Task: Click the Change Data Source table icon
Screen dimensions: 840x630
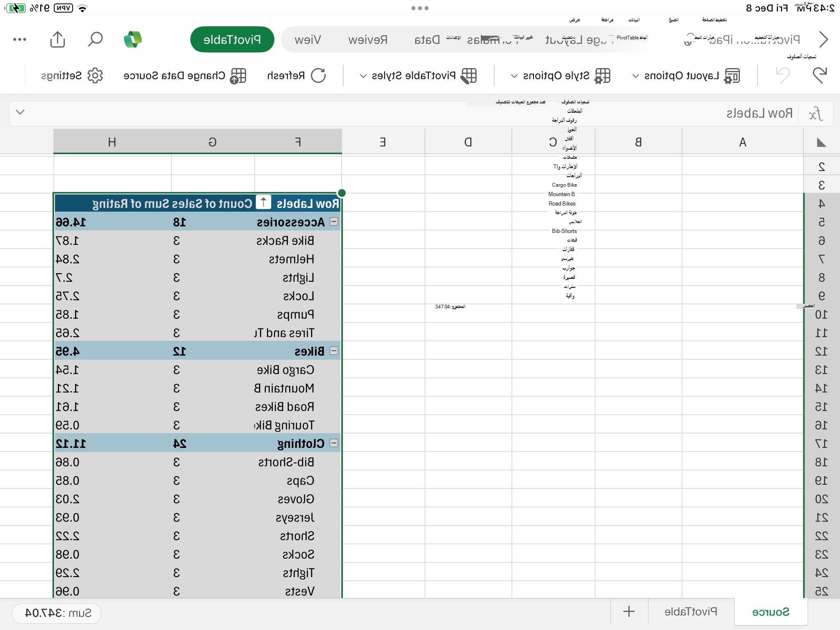Action: [238, 75]
